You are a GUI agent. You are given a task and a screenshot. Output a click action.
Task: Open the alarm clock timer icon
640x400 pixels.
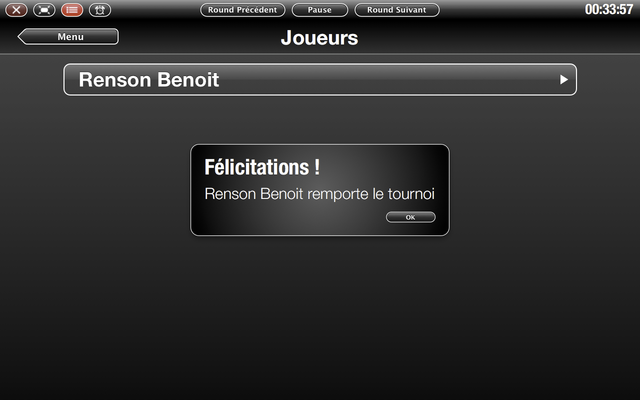click(100, 10)
